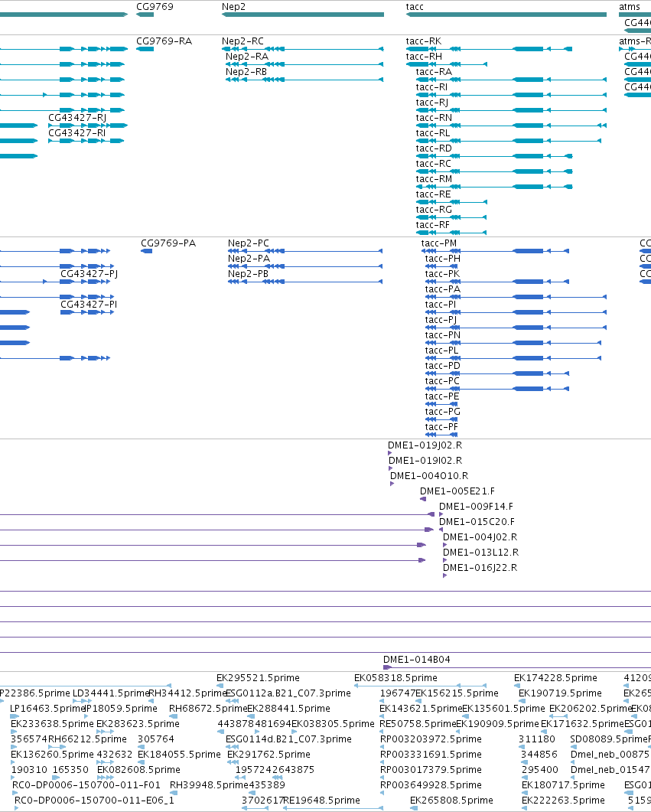
Task: Select transcript label tacc-RI
Action: click(x=431, y=87)
